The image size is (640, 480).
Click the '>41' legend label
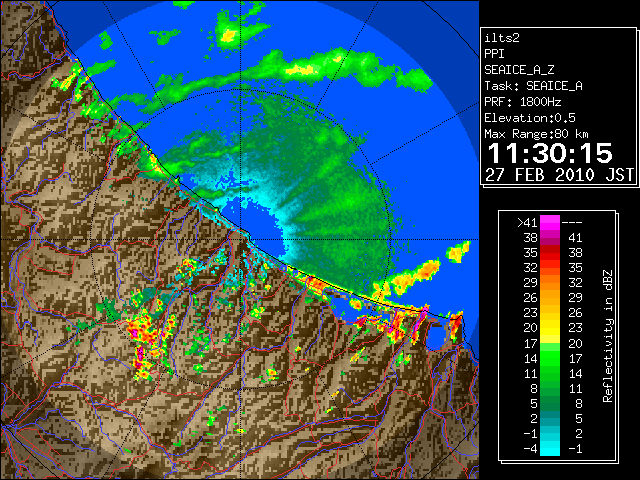pyautogui.click(x=527, y=223)
